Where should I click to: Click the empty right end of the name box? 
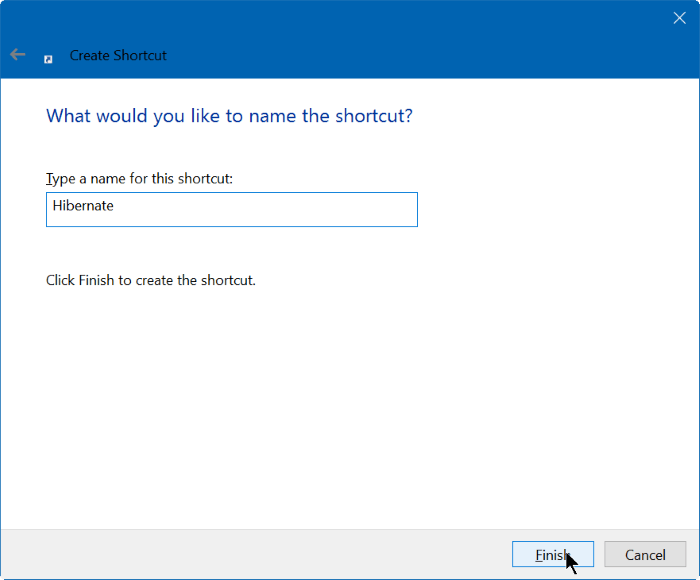(x=380, y=210)
